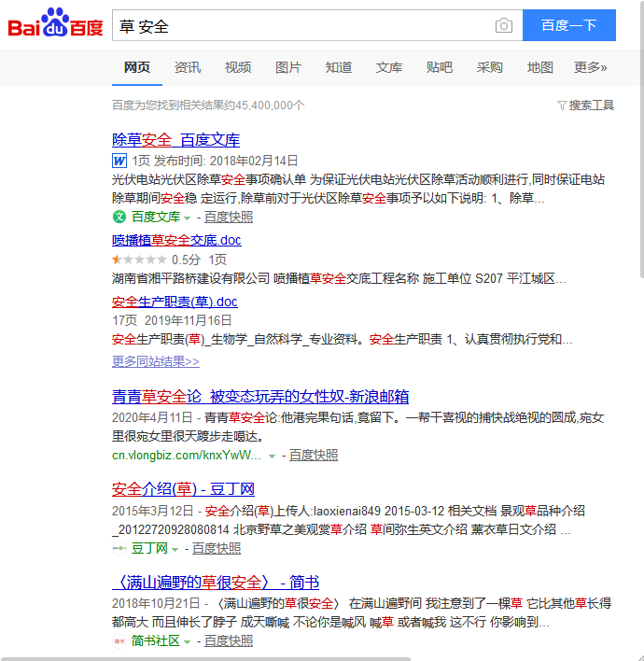Click the Baidu logo
644x661 pixels.
(x=56, y=24)
